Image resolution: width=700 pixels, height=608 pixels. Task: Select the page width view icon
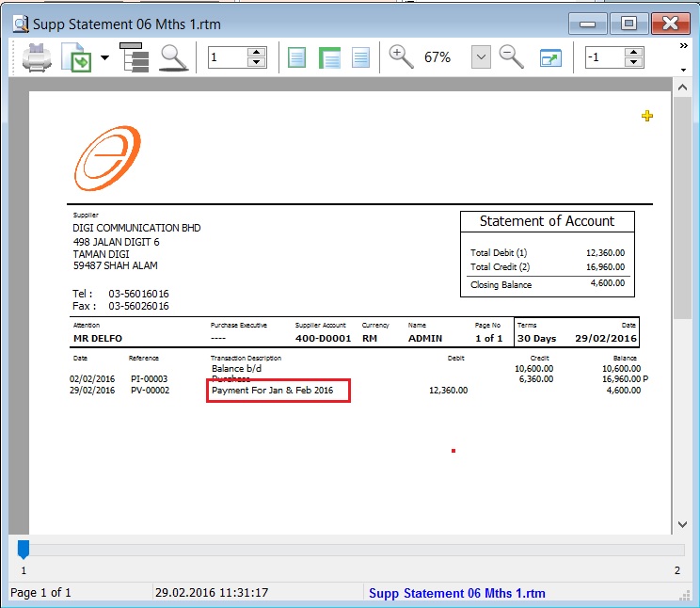[x=329, y=58]
